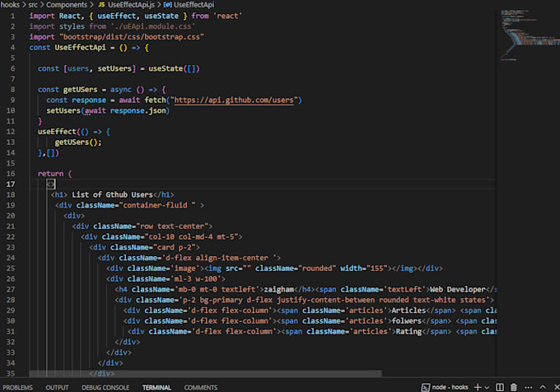This screenshot has width=560, height=392.
Task: Click the UseEffectApi symbol icon in breadcrumb
Action: [x=167, y=5]
